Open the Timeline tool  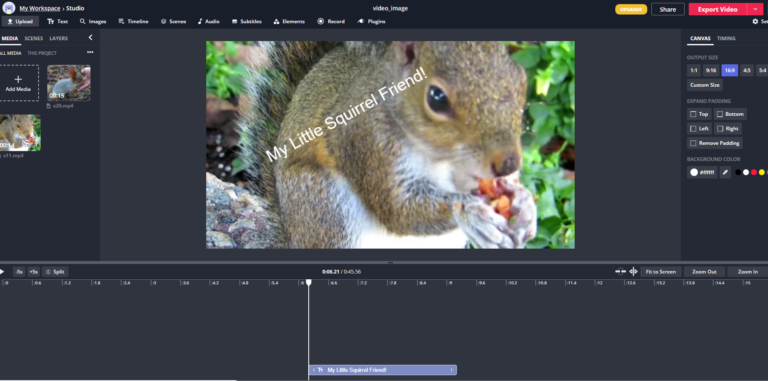pos(133,22)
